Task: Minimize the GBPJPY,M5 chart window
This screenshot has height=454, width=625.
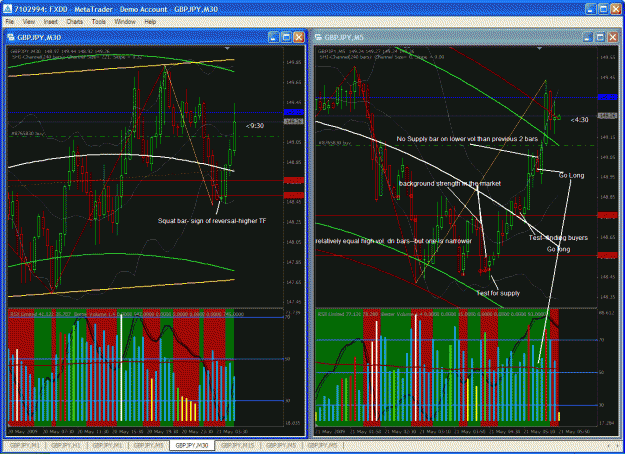Action: 588,37
